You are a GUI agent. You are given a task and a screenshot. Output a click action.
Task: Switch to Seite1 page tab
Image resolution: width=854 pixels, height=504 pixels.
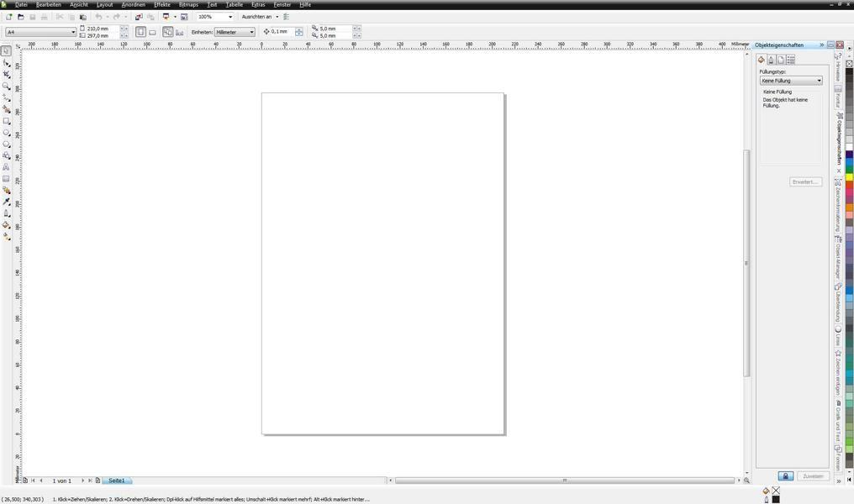(x=117, y=480)
